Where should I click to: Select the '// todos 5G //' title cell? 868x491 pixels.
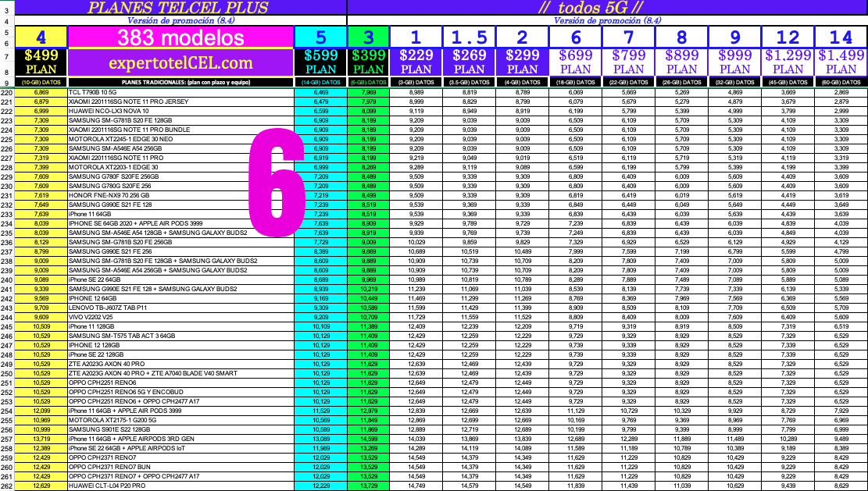[x=607, y=7]
